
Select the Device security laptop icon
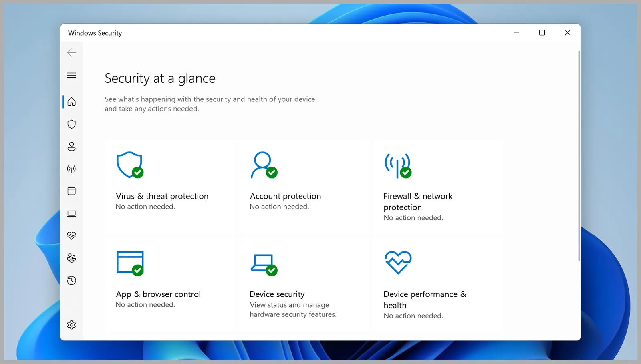coord(71,213)
